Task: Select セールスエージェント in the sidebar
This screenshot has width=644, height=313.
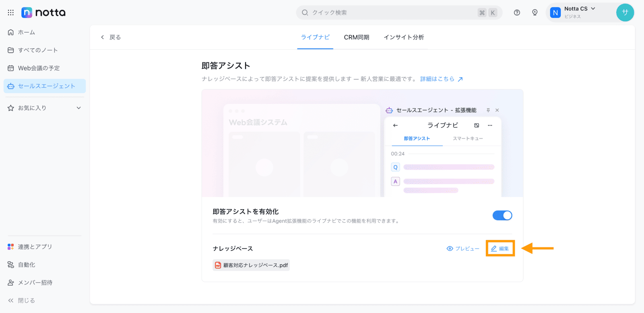Action: (45, 86)
